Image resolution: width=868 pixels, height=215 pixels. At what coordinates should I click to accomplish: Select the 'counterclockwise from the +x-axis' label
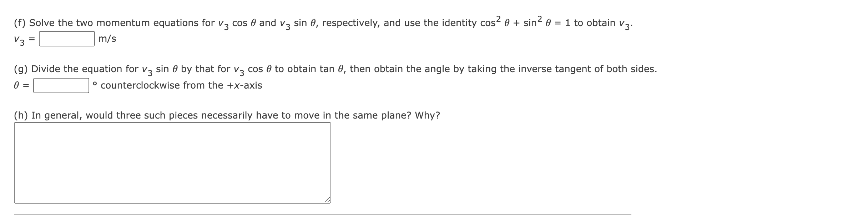[181, 85]
